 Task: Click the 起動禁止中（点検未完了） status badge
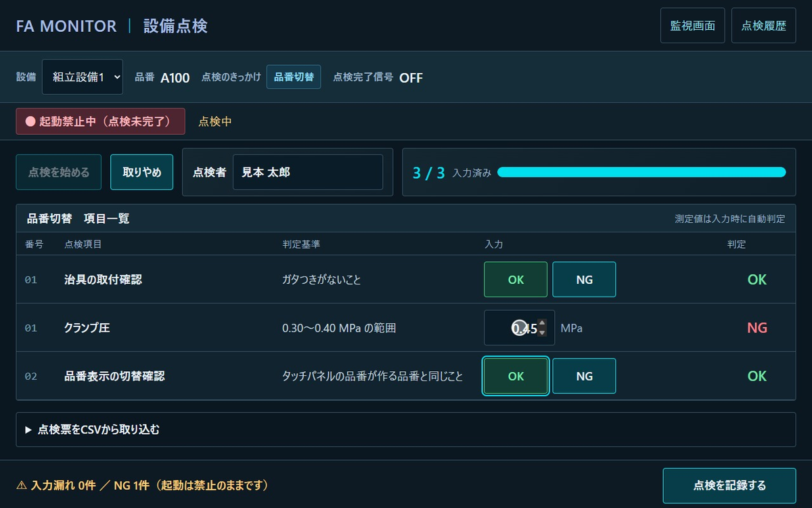point(100,121)
